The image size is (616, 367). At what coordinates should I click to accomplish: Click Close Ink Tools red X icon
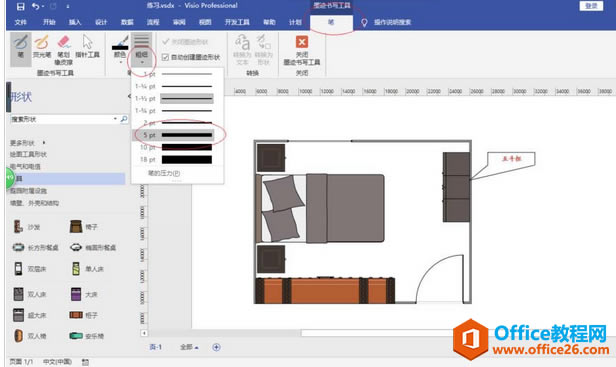tap(302, 42)
